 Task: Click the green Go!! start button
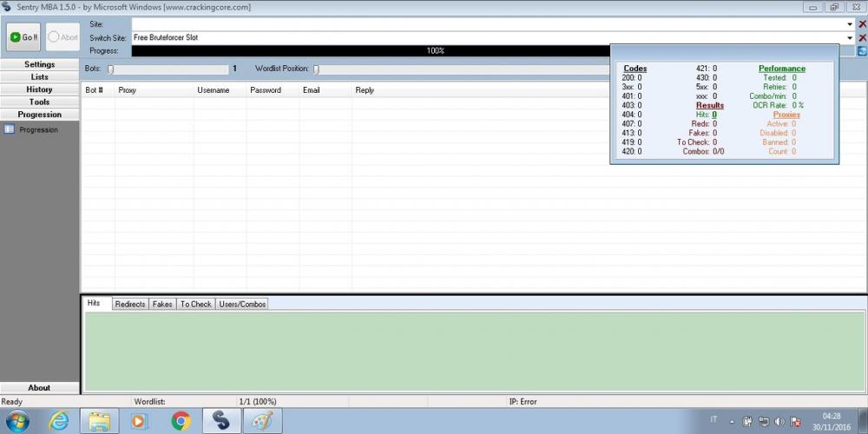click(23, 37)
